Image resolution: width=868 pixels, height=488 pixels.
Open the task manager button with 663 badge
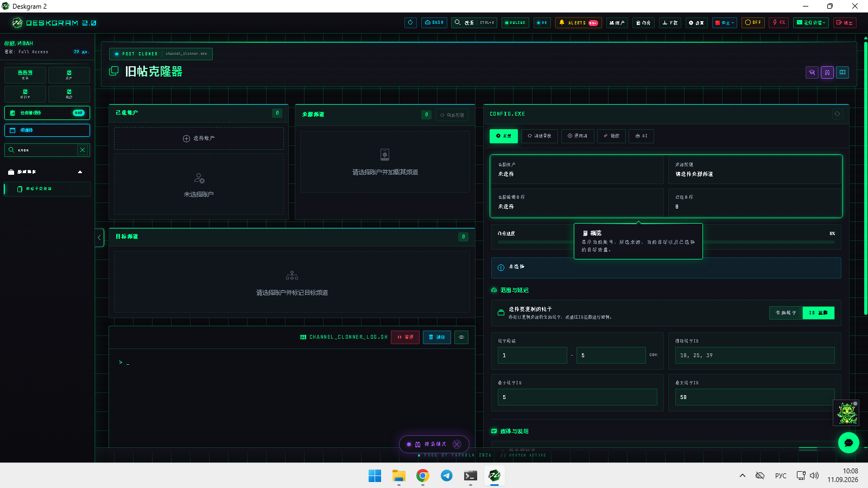pyautogui.click(x=47, y=113)
